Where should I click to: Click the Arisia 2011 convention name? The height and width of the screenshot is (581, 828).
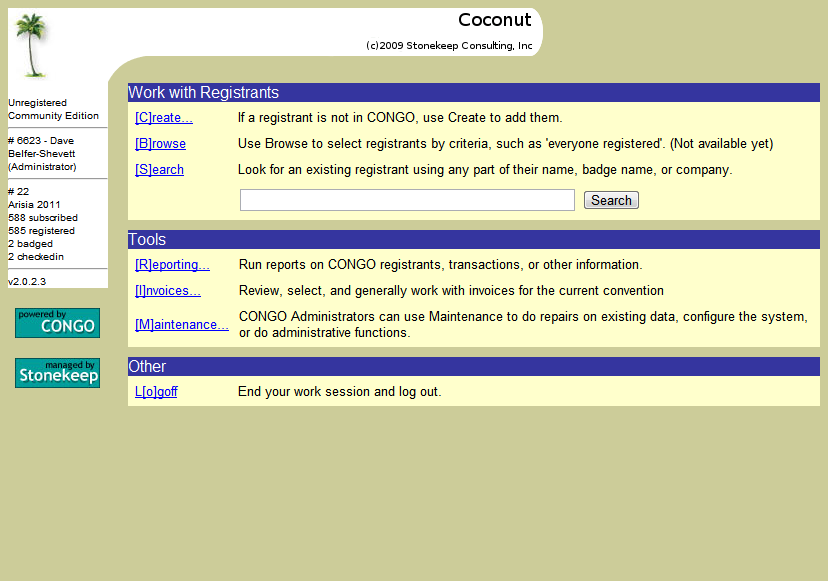tap(34, 205)
